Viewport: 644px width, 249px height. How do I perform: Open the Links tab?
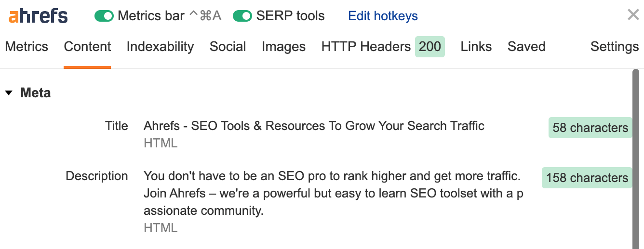pyautogui.click(x=476, y=47)
